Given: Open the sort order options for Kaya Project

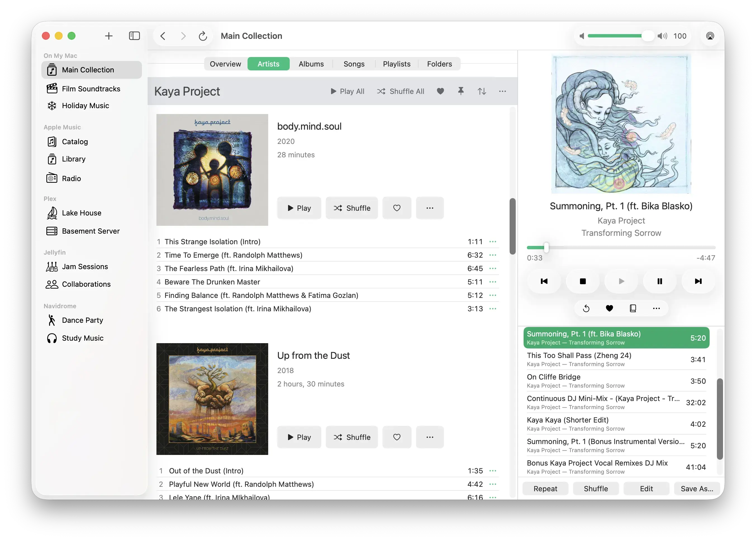Looking at the screenshot, I should (x=482, y=91).
